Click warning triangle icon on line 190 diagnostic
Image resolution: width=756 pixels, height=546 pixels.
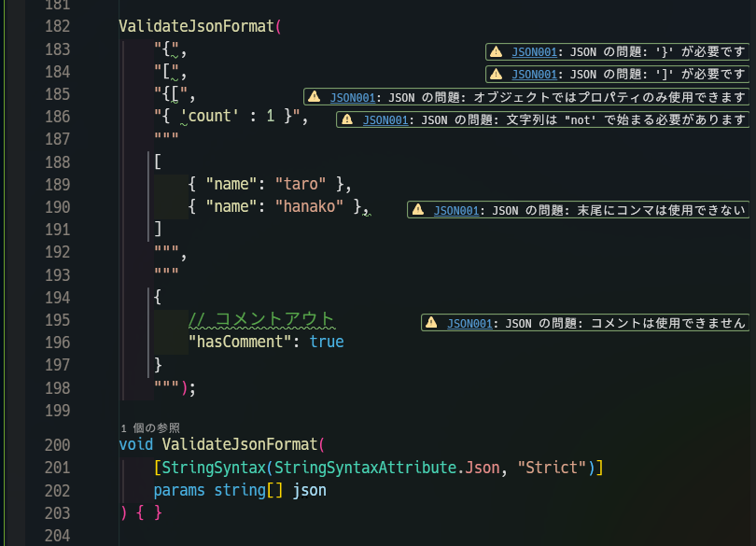[418, 210]
